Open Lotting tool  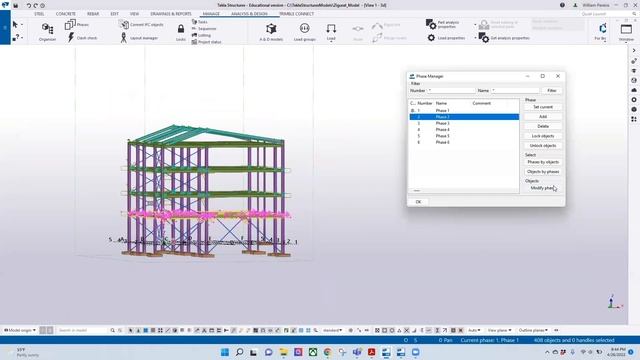point(201,35)
